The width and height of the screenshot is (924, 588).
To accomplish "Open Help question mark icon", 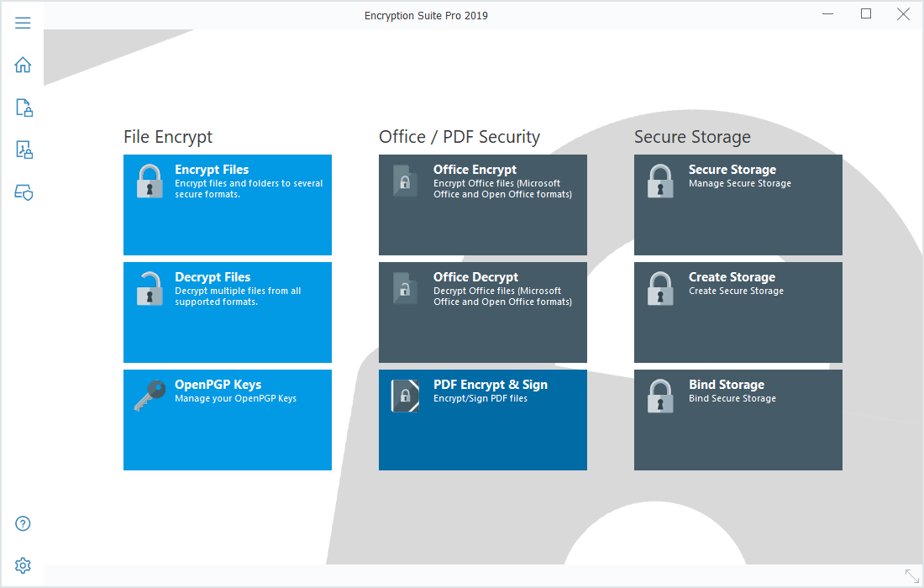I will click(23, 523).
